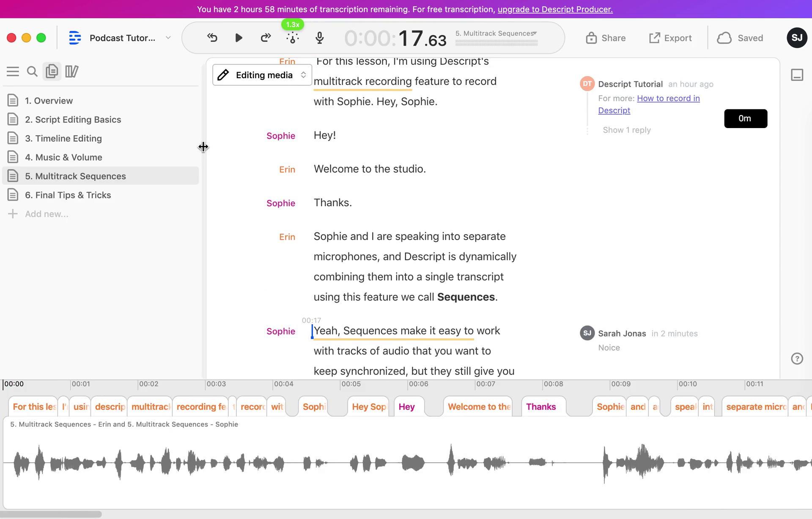Open the help question mark
Screen dimensions: 812x519
797,359
